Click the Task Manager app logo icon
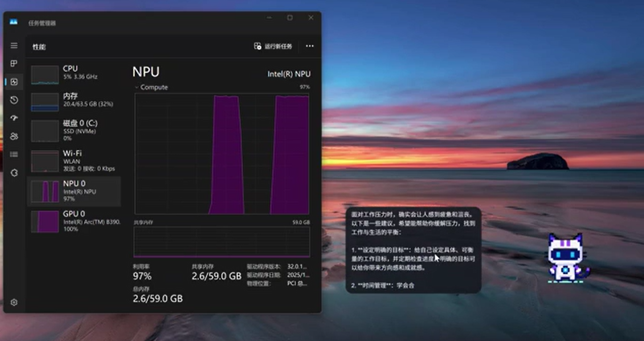 (13, 22)
